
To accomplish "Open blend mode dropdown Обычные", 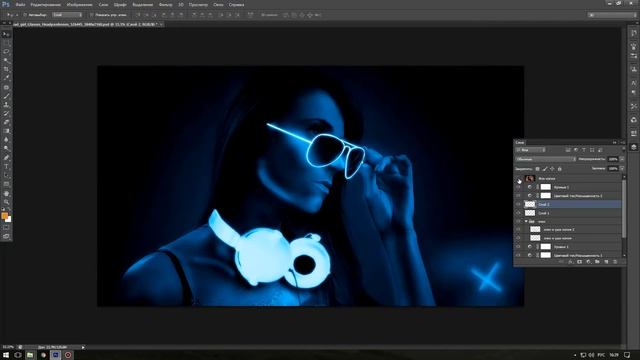I will pos(545,159).
